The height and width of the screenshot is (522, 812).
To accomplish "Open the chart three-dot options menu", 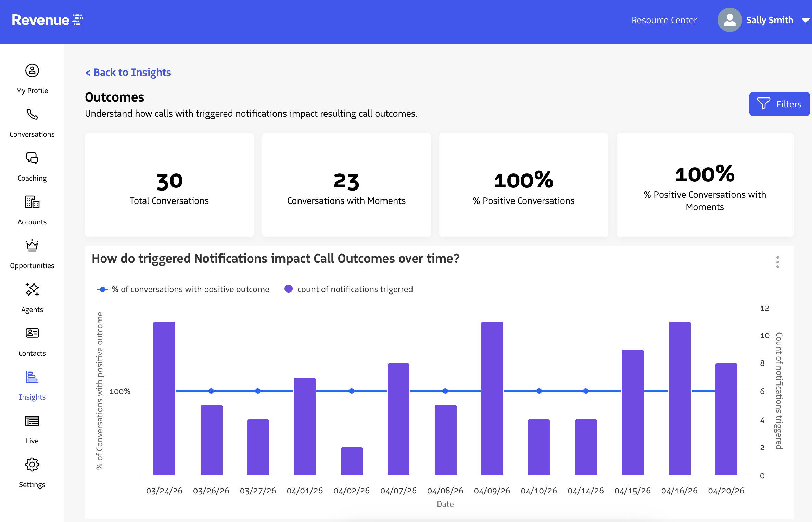I will 778,262.
